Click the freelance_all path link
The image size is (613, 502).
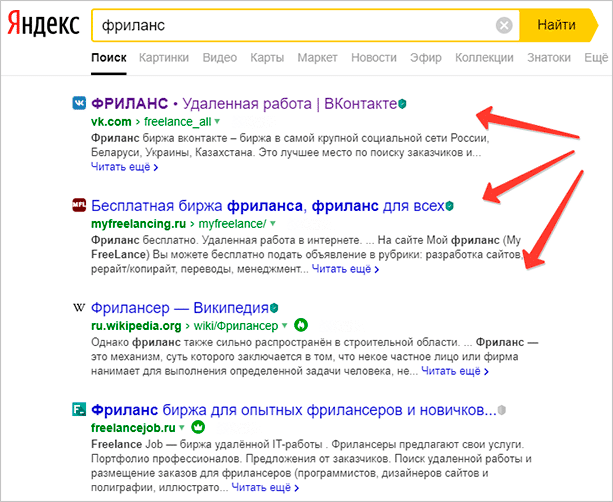(x=178, y=122)
